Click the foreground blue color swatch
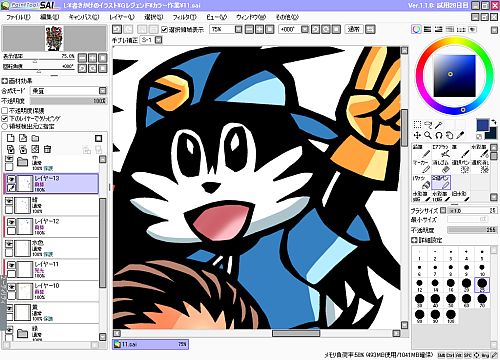 point(483,125)
